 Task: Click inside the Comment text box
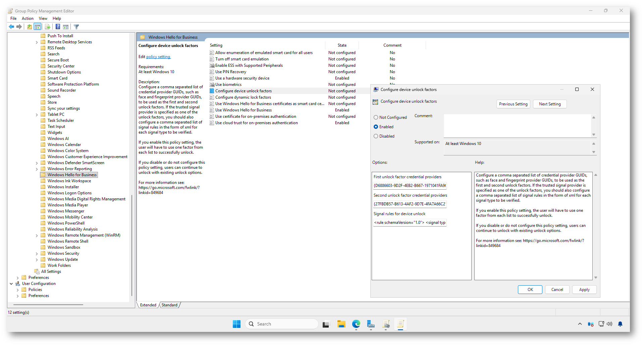(517, 126)
